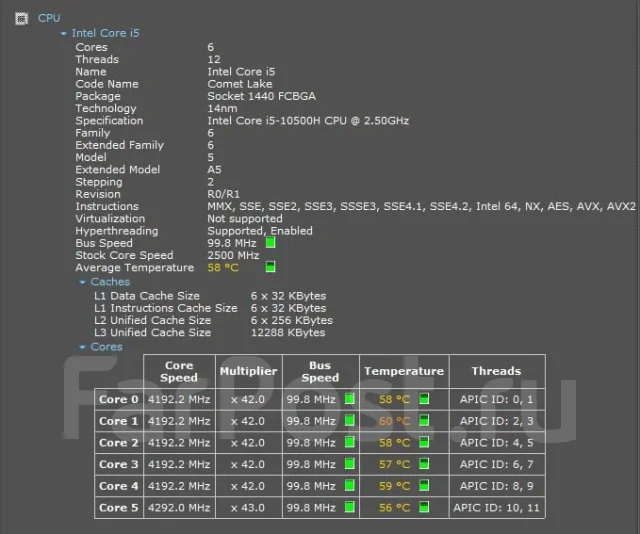This screenshot has width=640, height=534.
Task: Click the Multiplier column header
Action: 249,372
